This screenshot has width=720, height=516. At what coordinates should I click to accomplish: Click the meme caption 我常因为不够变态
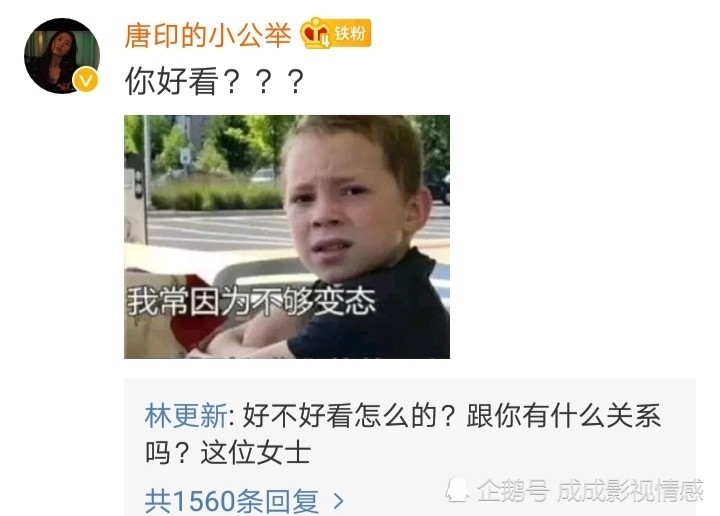(x=251, y=301)
